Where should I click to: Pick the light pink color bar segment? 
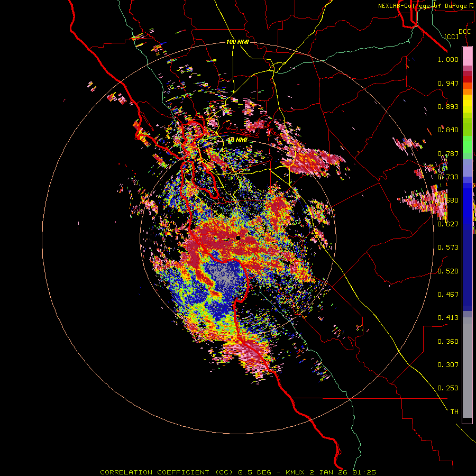[x=467, y=56]
